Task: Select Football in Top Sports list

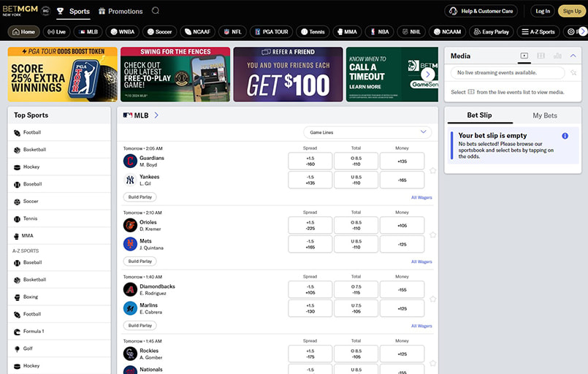Action: click(59, 132)
